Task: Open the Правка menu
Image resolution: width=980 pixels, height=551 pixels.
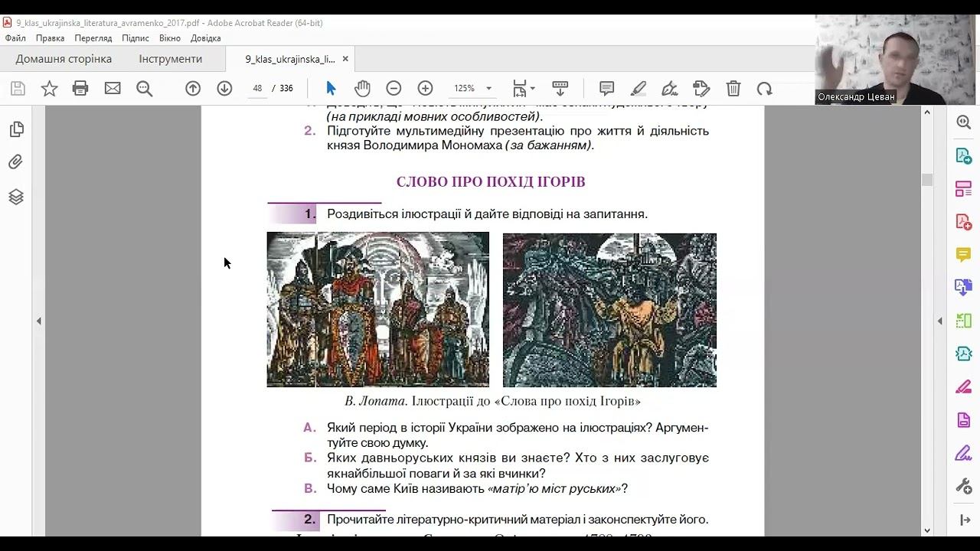Action: 50,38
